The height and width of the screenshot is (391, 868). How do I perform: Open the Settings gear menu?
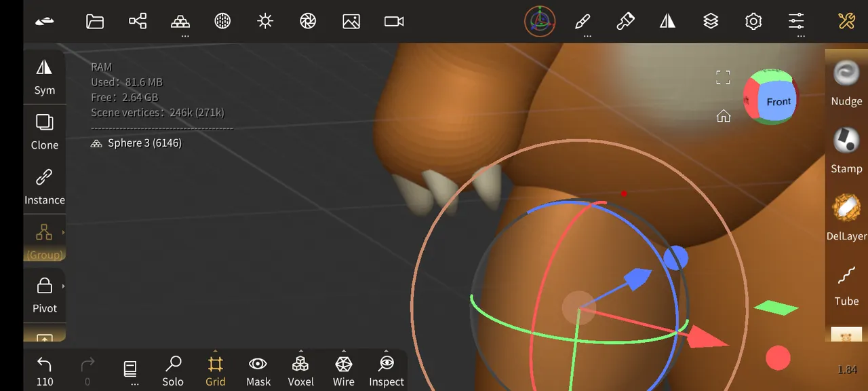(753, 21)
